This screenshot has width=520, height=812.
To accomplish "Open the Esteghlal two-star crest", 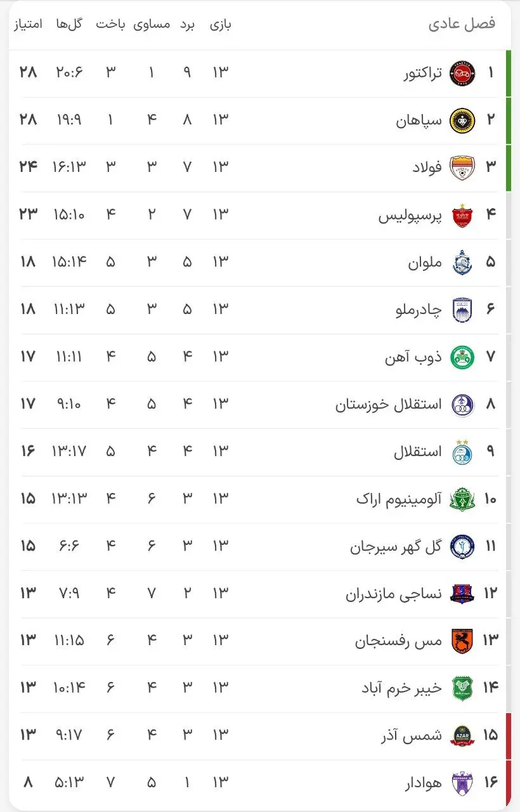I will pos(462,451).
